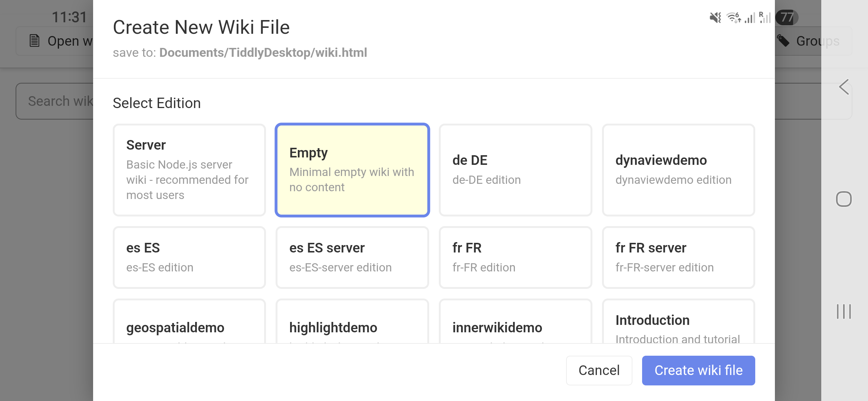Tap the recent apps icon
868x401 pixels.
tap(844, 312)
